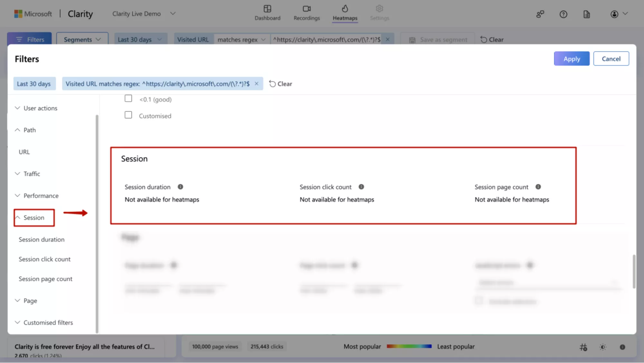The image size is (644, 363).
Task: Open the document notes icon in header
Action: 586,14
